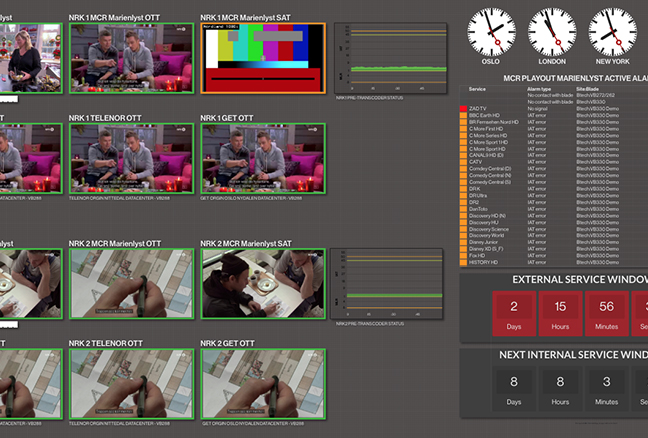Click the Nittedal datacenter caption under NRK 1 TELENOR OTT

119,198
